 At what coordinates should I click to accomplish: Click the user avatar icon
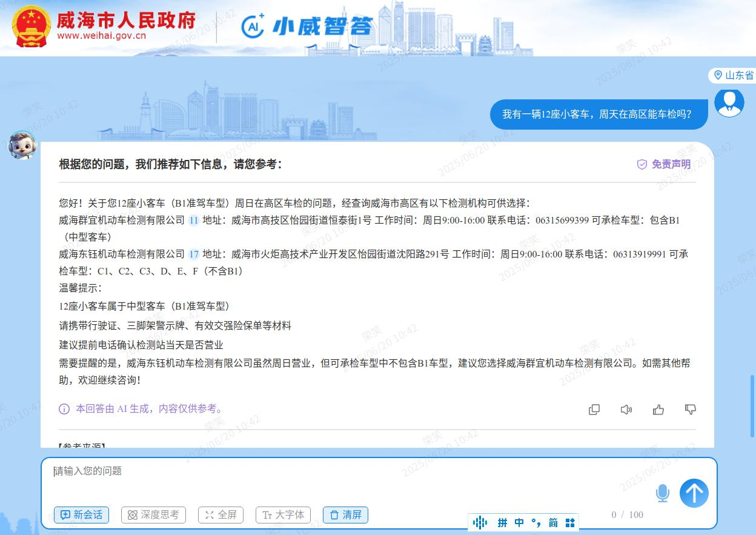(x=729, y=102)
